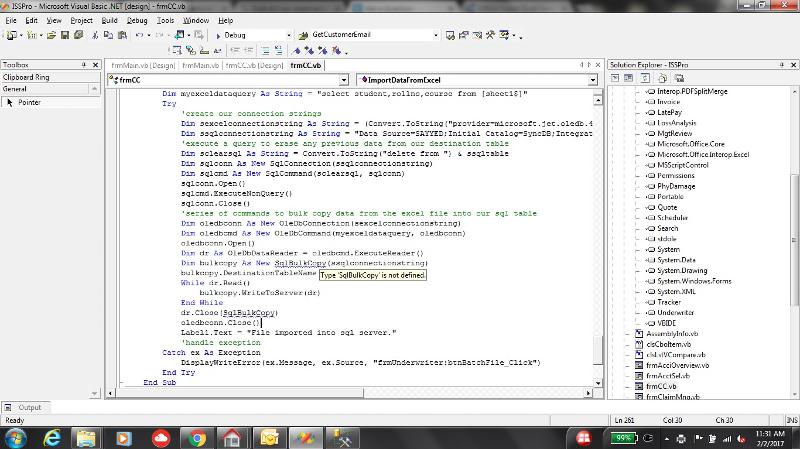Switch to the frmMain.vb code tab

coord(201,65)
